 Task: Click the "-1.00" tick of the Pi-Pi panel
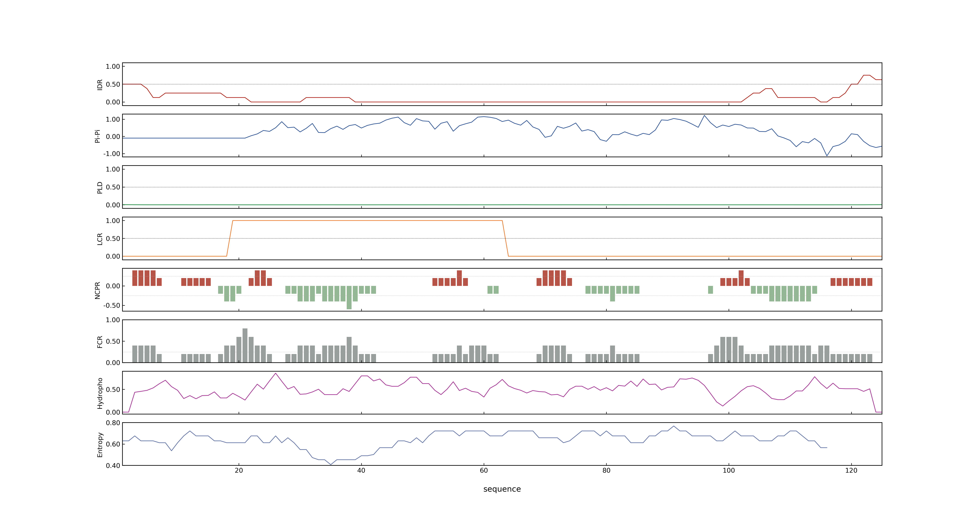click(111, 154)
